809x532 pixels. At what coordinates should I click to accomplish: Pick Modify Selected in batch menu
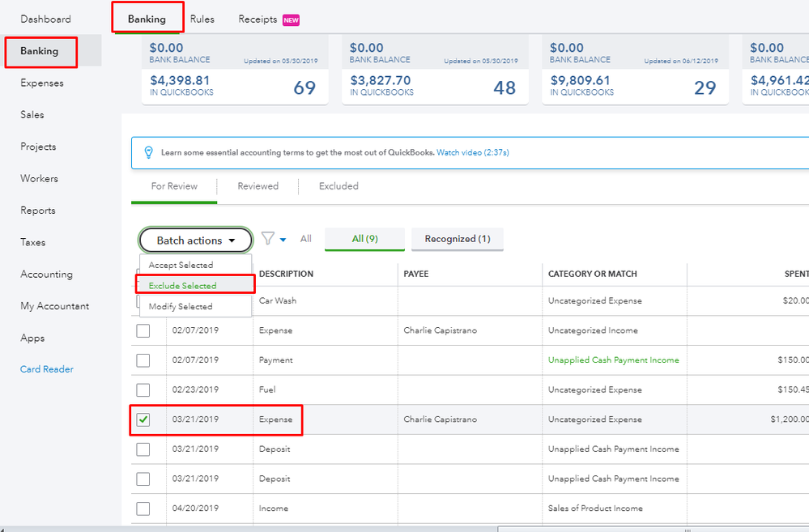tap(181, 307)
